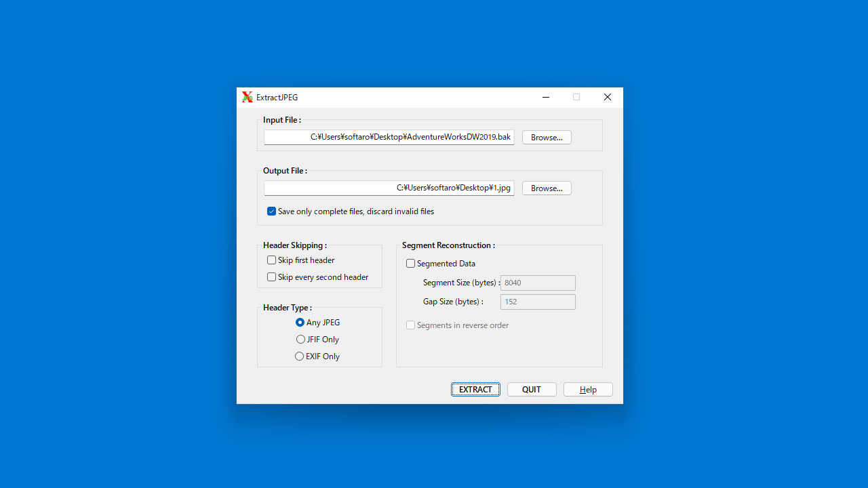Click the Gap Size (bytes) label
868x488 pixels.
[453, 302]
